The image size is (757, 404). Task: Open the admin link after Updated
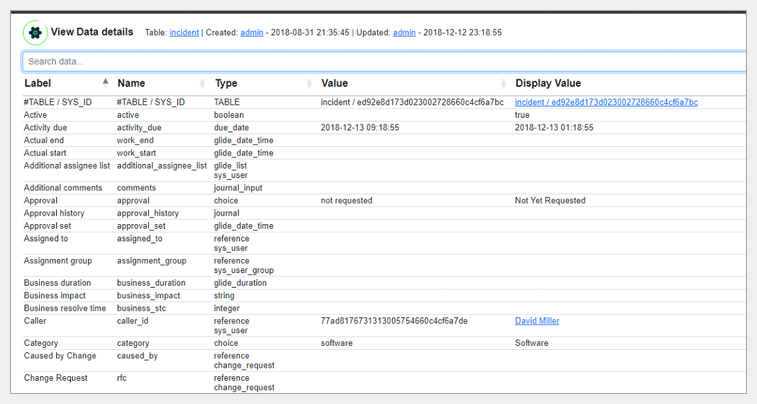(404, 33)
